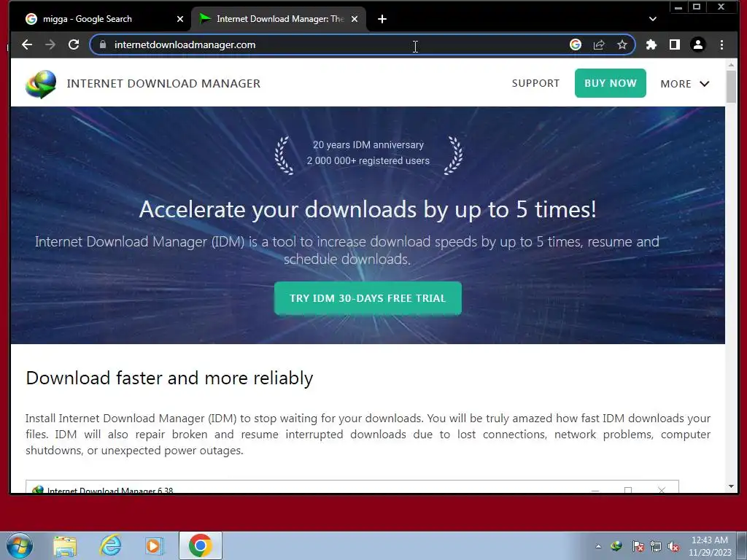This screenshot has height=560, width=747.
Task: Click the vertical scrollbar thumb
Action: click(731, 86)
